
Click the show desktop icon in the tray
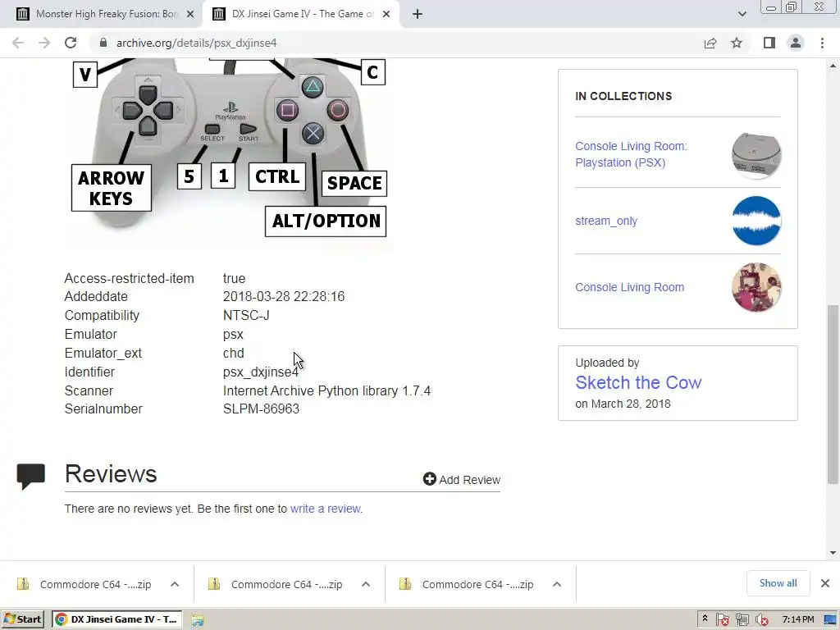coord(830,620)
